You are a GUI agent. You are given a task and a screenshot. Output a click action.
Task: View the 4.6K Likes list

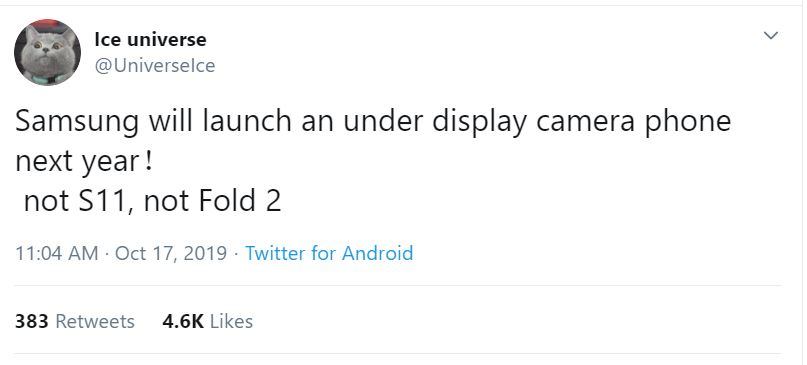pyautogui.click(x=207, y=321)
